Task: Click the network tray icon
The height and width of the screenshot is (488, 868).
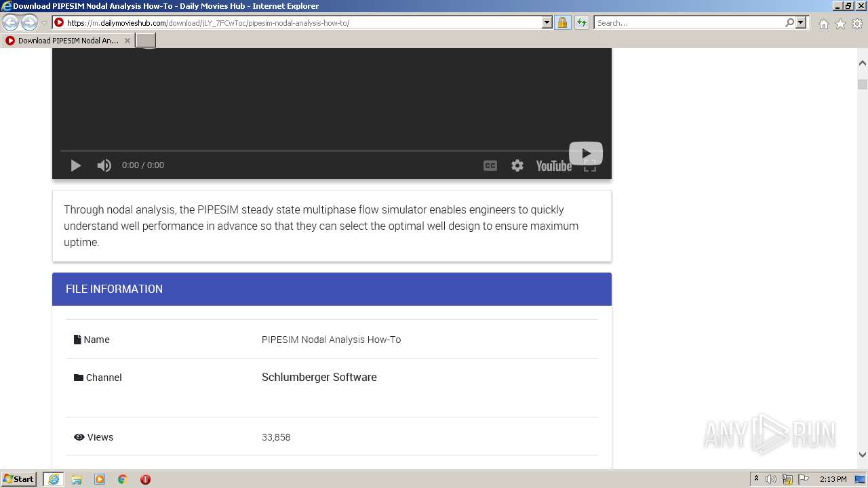Action: tap(787, 479)
